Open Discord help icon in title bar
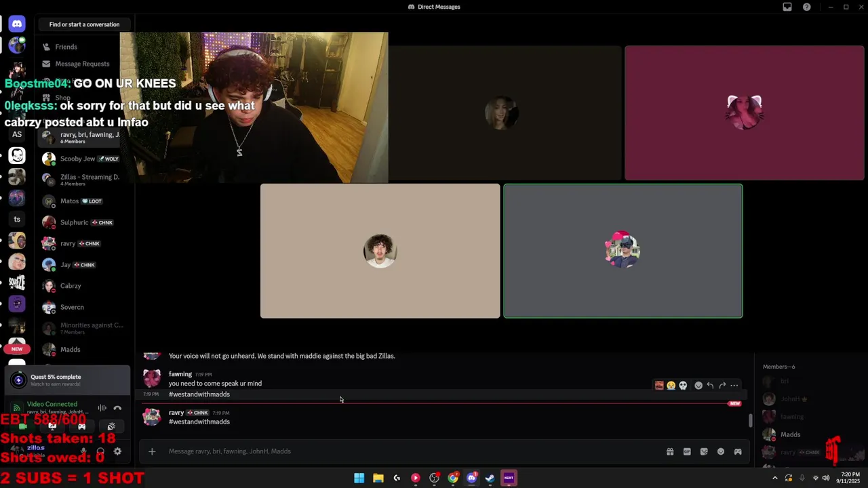 tap(807, 7)
